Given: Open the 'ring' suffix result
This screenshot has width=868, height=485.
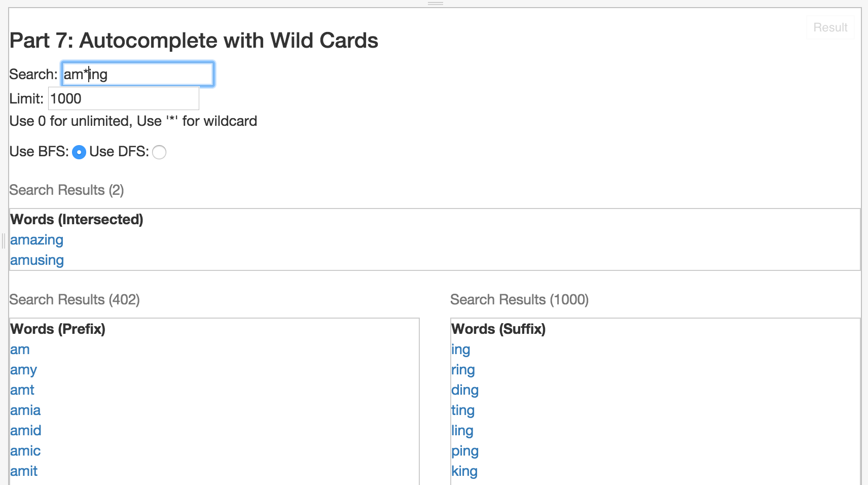Looking at the screenshot, I should point(463,370).
